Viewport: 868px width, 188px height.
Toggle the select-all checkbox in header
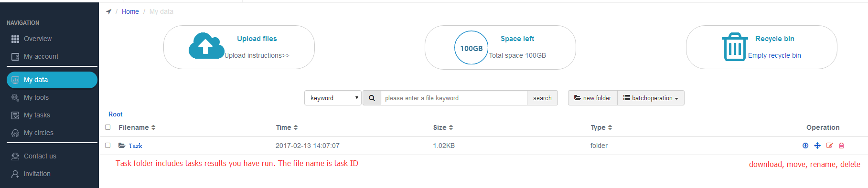coord(108,127)
